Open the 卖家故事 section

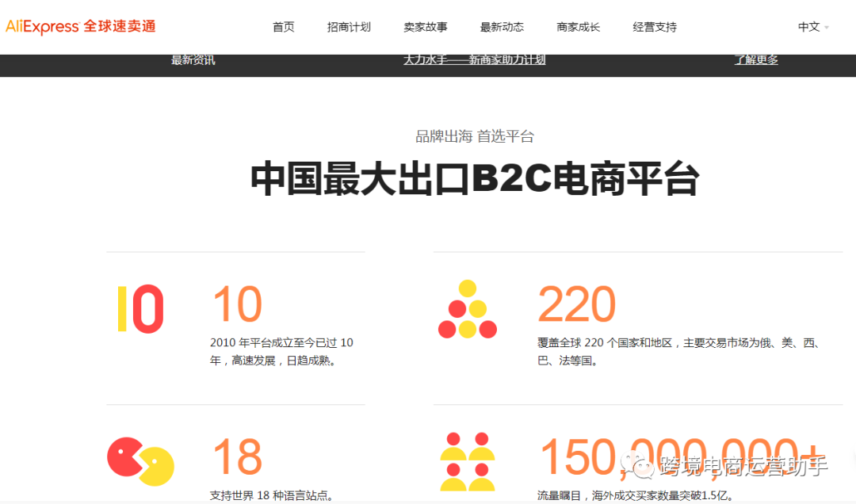click(425, 26)
